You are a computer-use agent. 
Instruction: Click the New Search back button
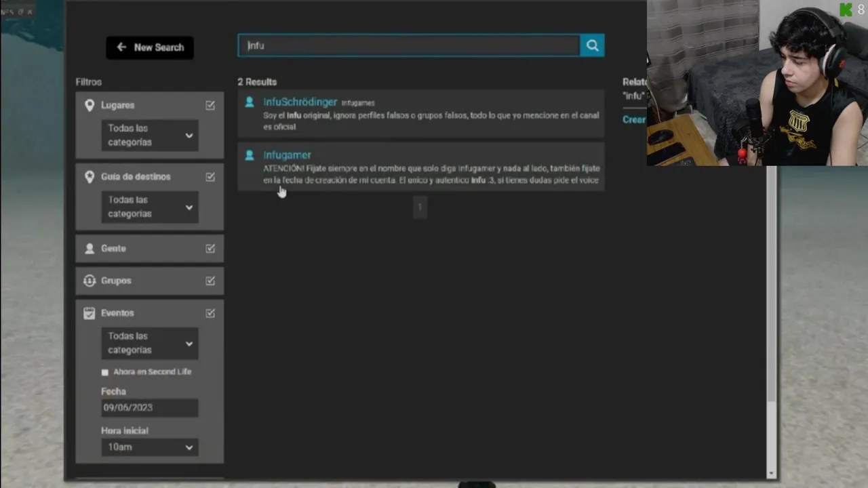click(150, 47)
